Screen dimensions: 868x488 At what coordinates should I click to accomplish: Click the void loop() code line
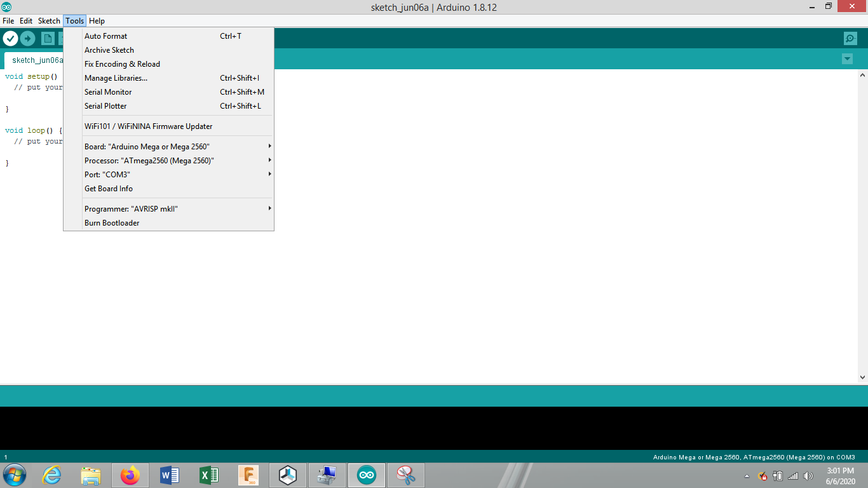click(34, 131)
